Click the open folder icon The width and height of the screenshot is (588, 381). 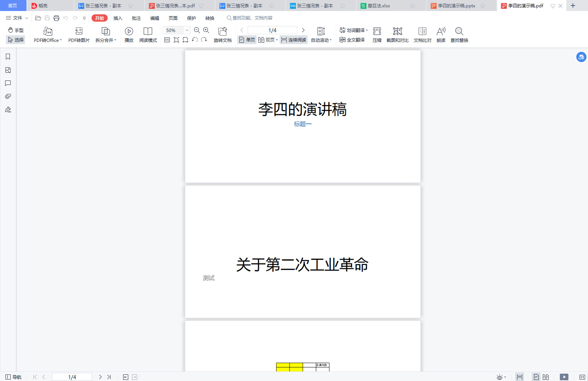coord(38,18)
